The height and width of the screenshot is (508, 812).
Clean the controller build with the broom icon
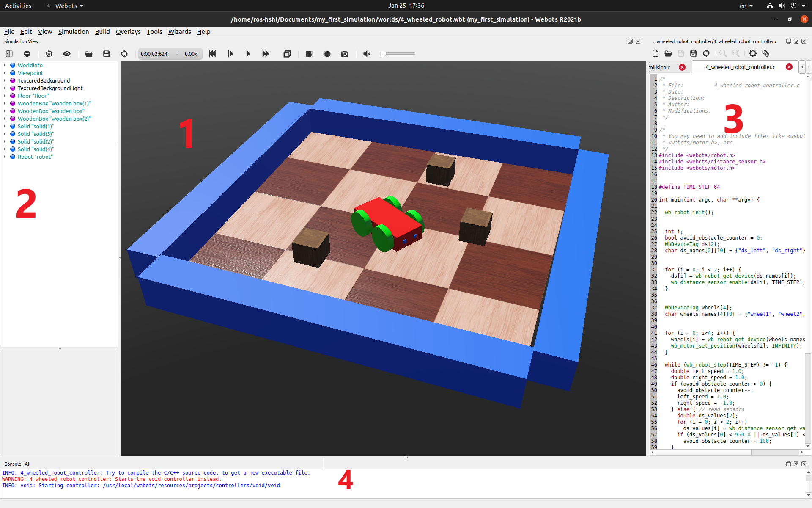point(765,53)
